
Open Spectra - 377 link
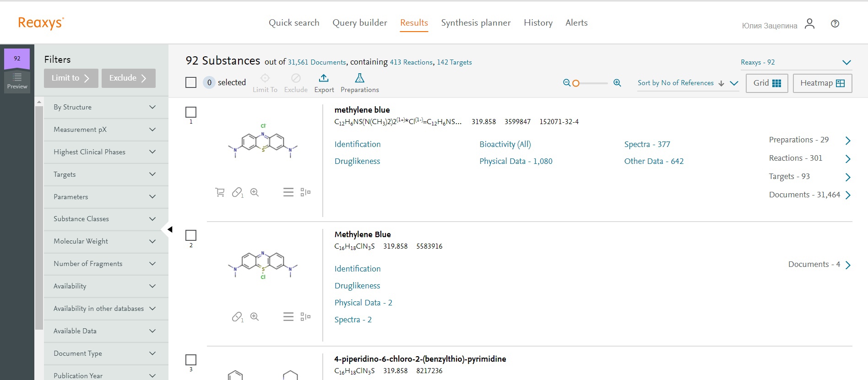[647, 144]
